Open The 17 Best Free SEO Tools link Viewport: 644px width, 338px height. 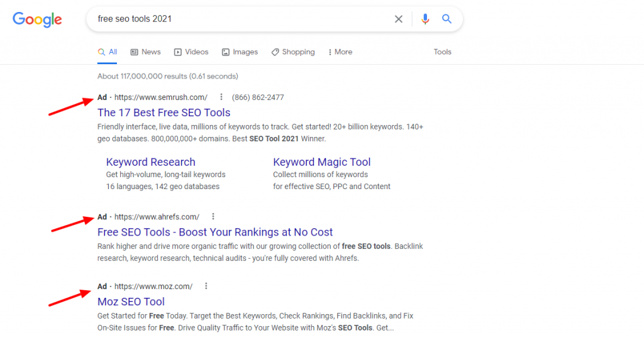pos(164,113)
